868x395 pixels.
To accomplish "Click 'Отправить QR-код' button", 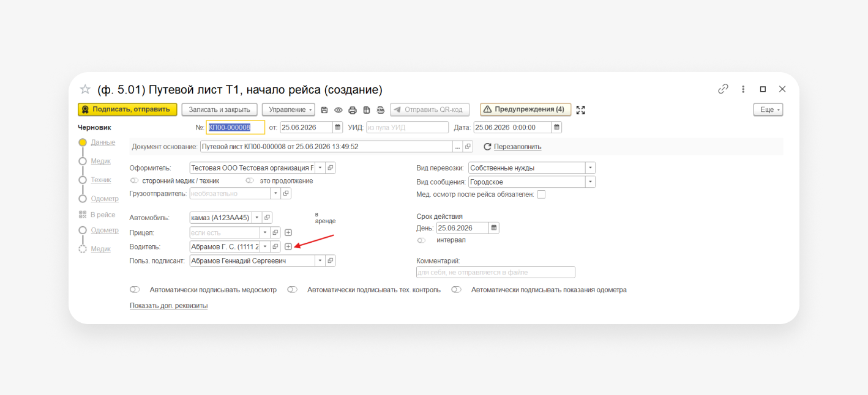I will coord(430,109).
